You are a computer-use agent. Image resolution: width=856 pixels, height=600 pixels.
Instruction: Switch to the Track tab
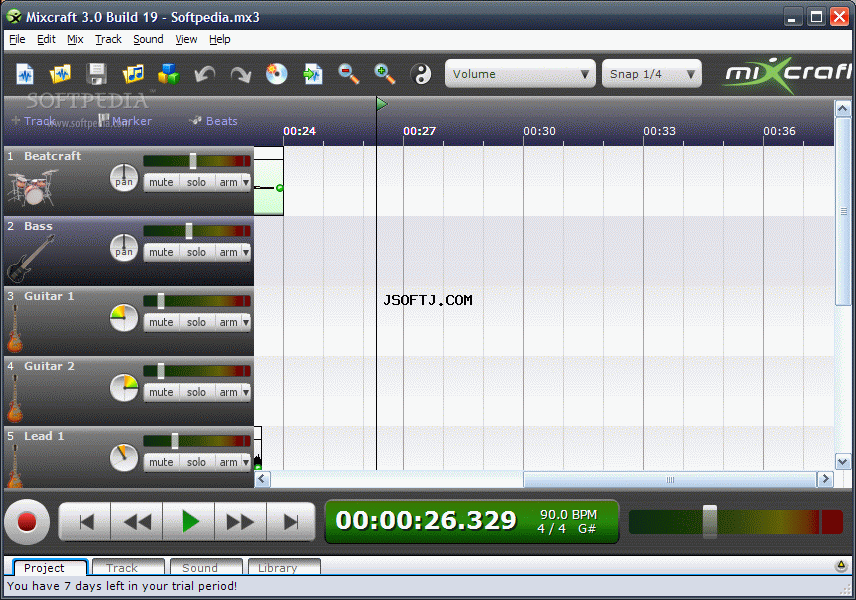(x=128, y=567)
